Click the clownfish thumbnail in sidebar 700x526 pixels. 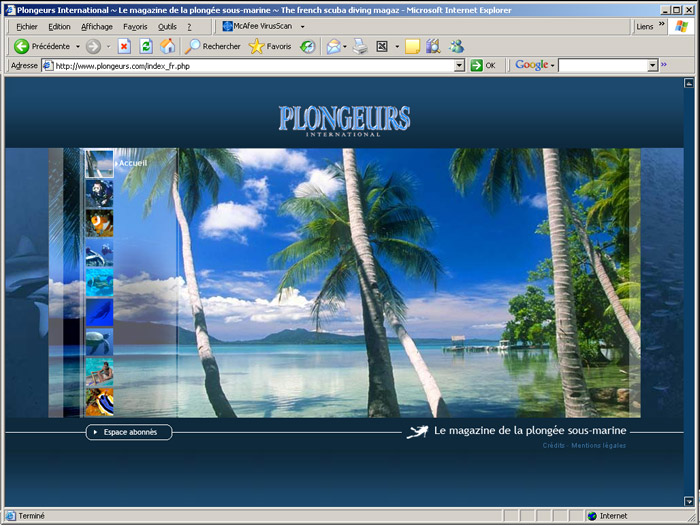pyautogui.click(x=99, y=222)
